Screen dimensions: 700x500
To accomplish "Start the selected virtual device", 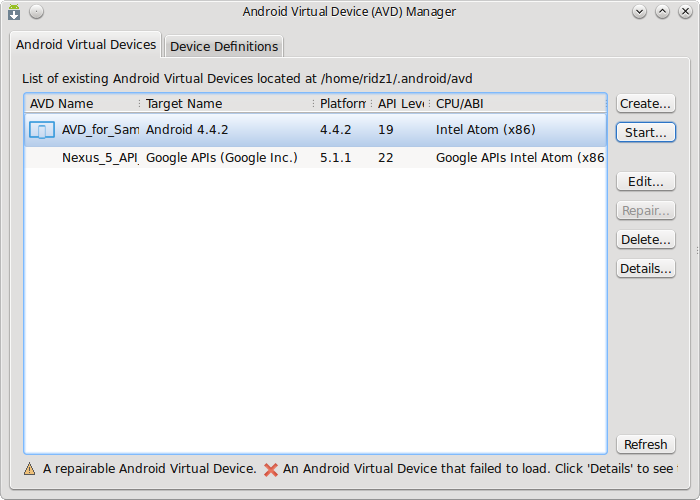I will [x=645, y=132].
